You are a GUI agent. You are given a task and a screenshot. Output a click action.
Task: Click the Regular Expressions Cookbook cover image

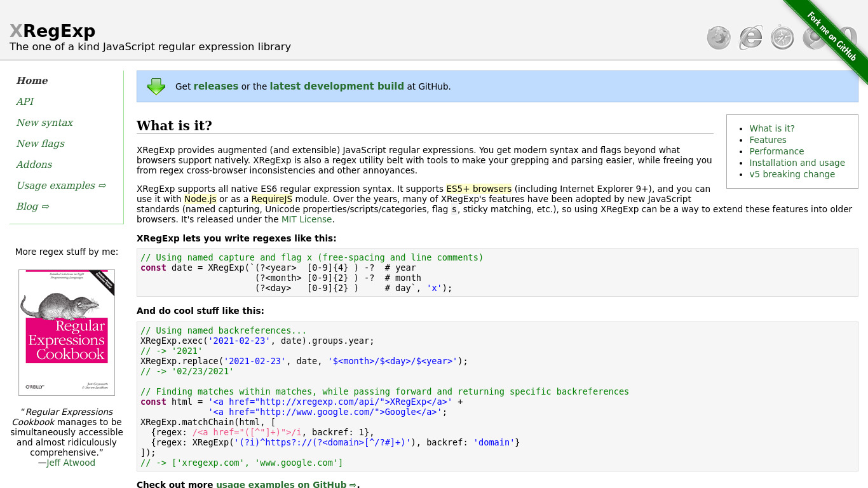(x=67, y=332)
